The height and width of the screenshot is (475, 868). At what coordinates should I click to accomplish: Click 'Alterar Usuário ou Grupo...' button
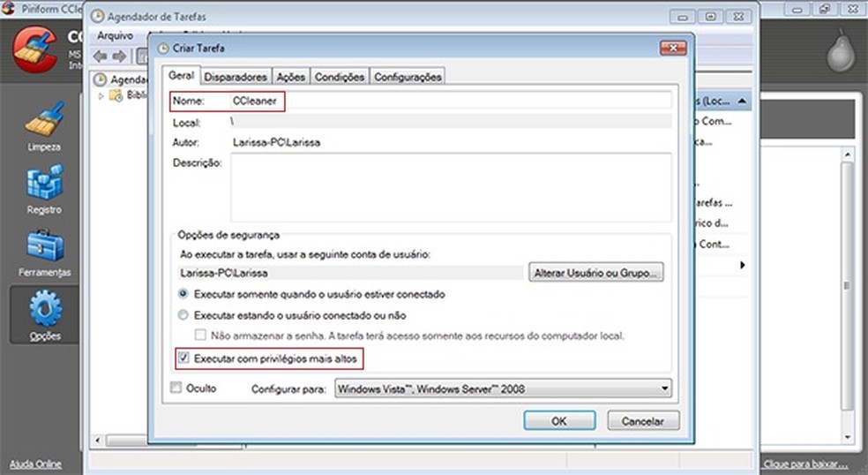[x=596, y=273]
